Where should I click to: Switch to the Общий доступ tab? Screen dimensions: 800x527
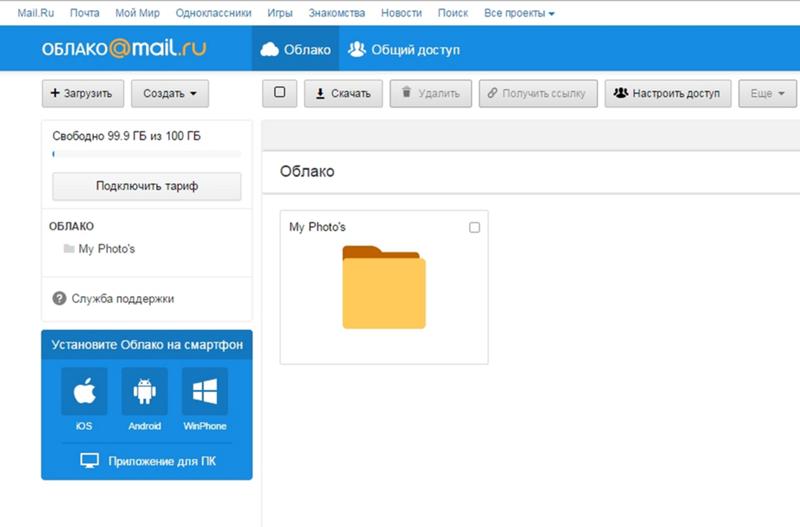[x=404, y=50]
